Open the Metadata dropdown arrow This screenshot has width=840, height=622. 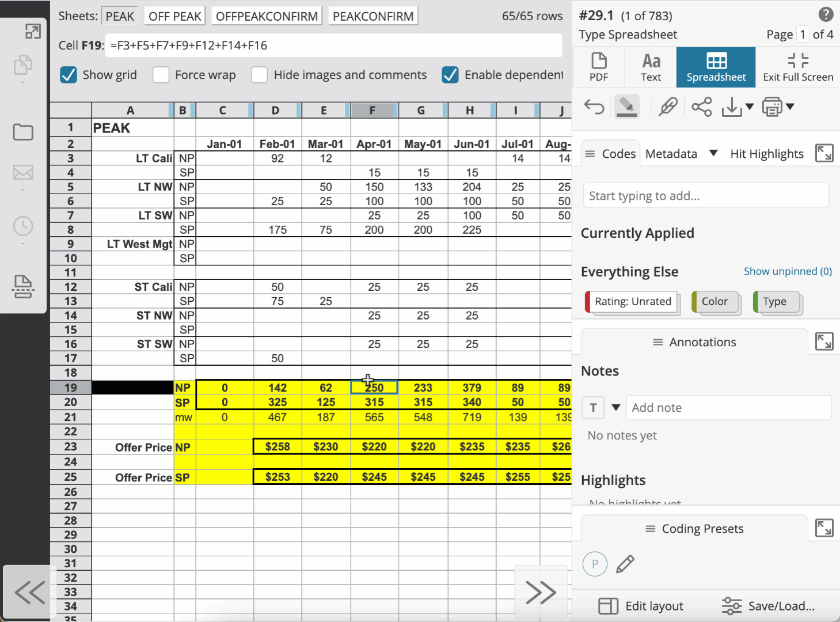(713, 153)
